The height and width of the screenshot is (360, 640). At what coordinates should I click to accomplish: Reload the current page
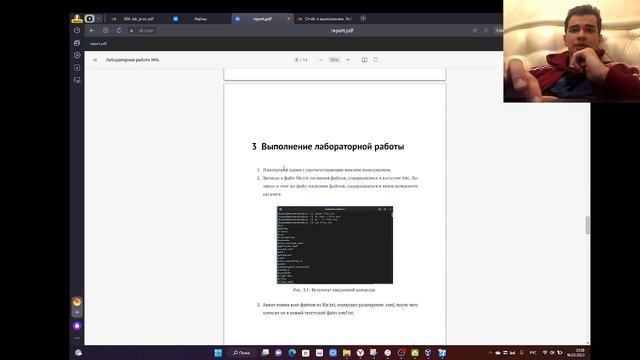(x=119, y=31)
